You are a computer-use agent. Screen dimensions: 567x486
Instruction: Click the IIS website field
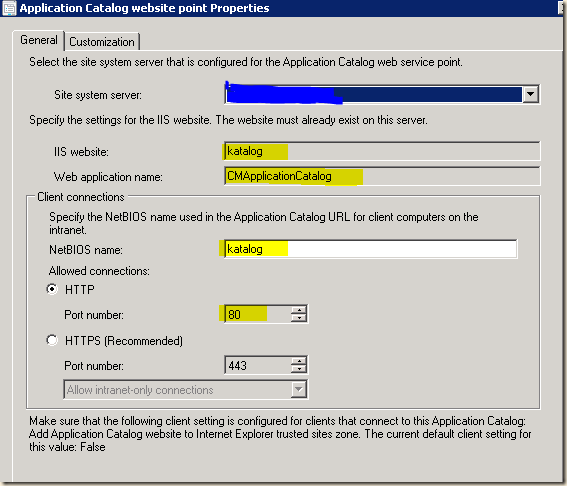[382, 151]
